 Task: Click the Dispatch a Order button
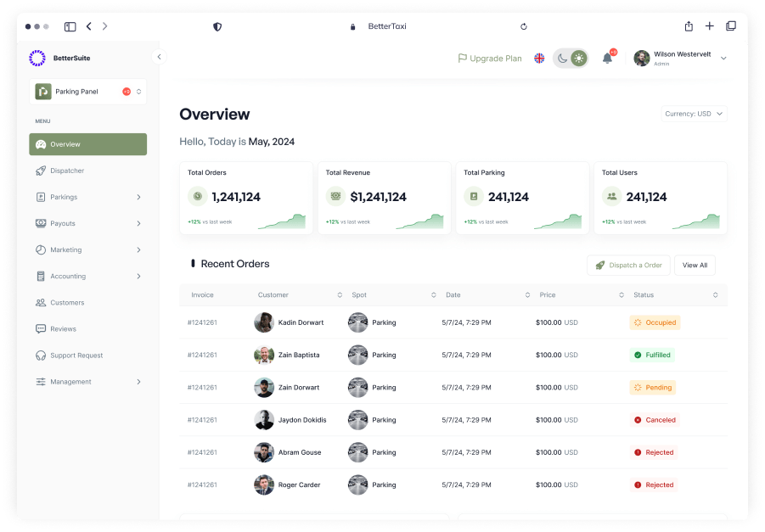(x=628, y=266)
